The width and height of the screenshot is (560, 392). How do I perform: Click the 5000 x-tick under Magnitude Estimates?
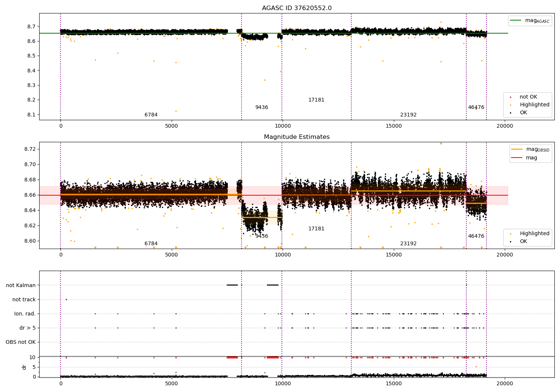[x=171, y=255]
